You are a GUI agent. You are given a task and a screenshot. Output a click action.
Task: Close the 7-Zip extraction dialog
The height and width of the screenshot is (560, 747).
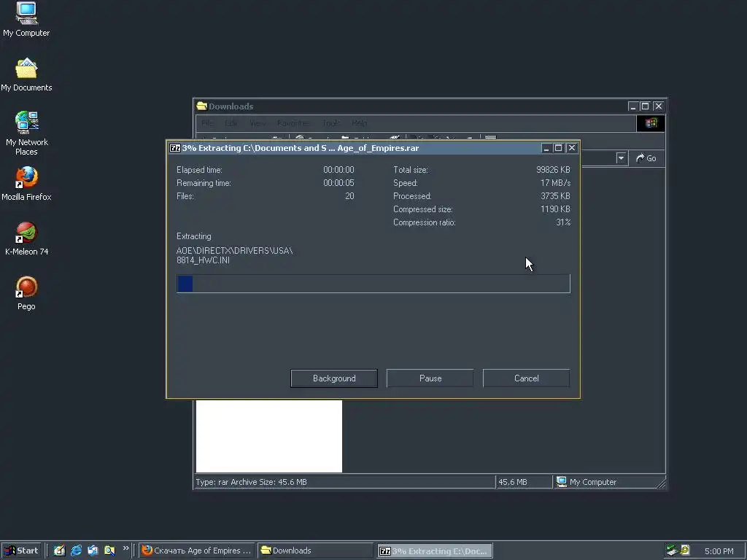click(572, 148)
